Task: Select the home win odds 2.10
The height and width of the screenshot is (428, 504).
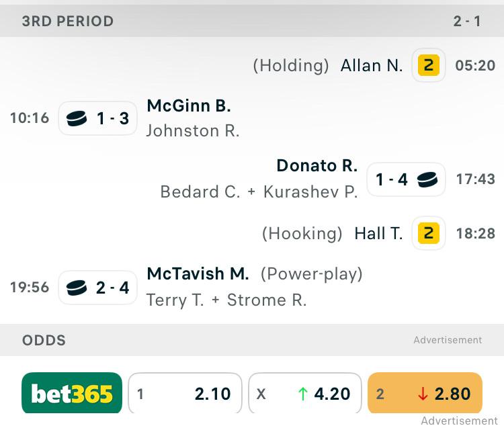Action: [185, 393]
